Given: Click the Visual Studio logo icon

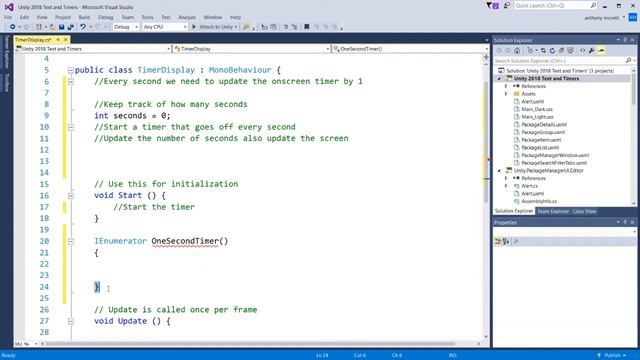Looking at the screenshot, I should (x=9, y=7).
